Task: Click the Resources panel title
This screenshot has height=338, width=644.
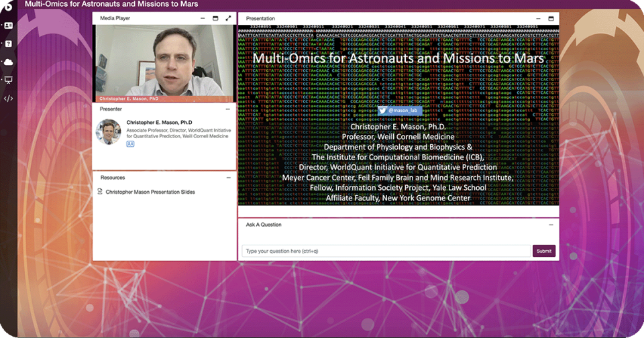Action: (113, 178)
